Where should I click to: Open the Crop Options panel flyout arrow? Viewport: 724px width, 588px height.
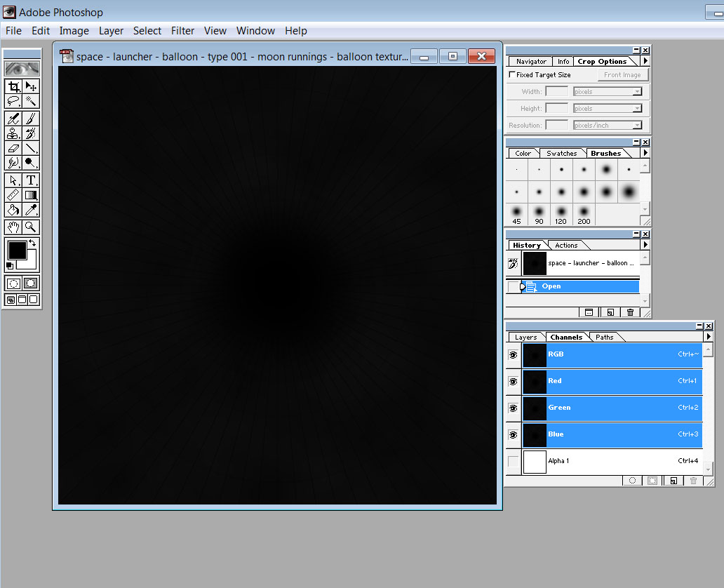[x=645, y=61]
